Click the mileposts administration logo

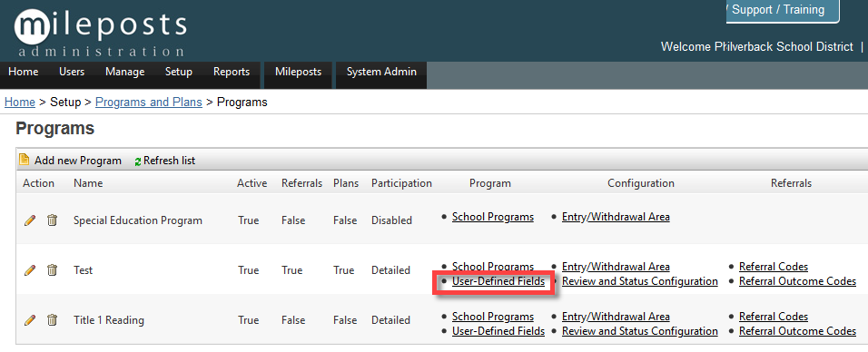coord(100,31)
